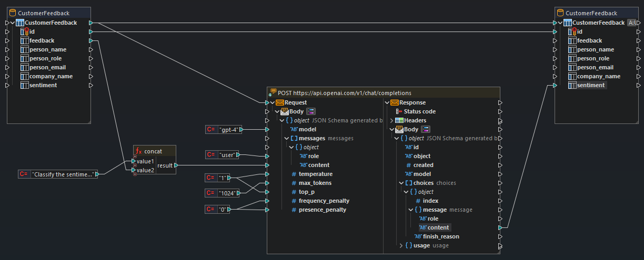Click the A:U action button on target table
The height and width of the screenshot is (260, 644).
[632, 23]
